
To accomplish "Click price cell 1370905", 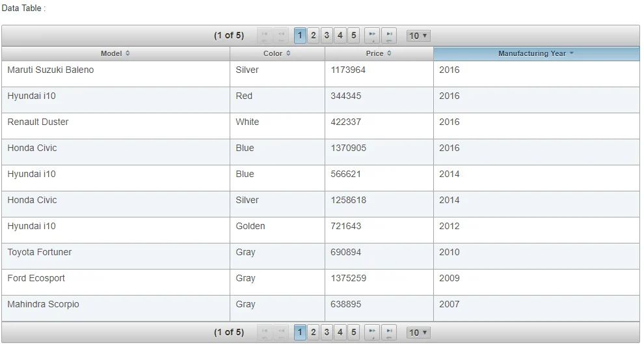I will [x=379, y=152].
